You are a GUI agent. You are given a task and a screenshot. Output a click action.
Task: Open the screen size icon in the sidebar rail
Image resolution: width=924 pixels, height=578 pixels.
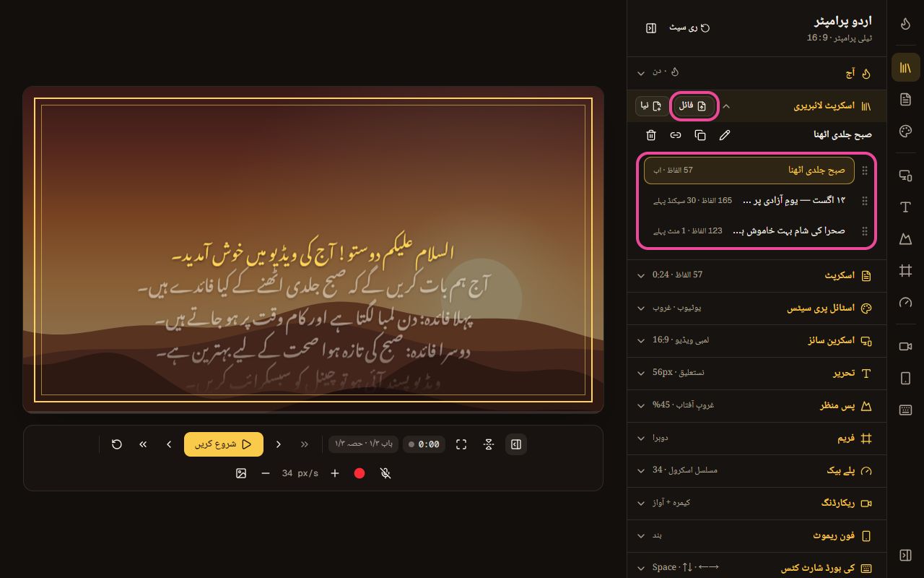click(x=905, y=176)
